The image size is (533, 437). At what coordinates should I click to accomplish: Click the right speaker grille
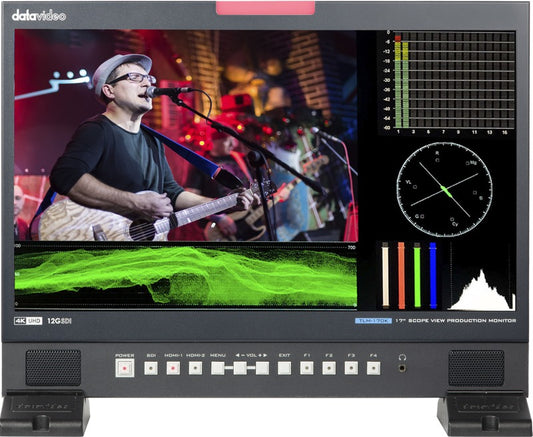tap(476, 368)
